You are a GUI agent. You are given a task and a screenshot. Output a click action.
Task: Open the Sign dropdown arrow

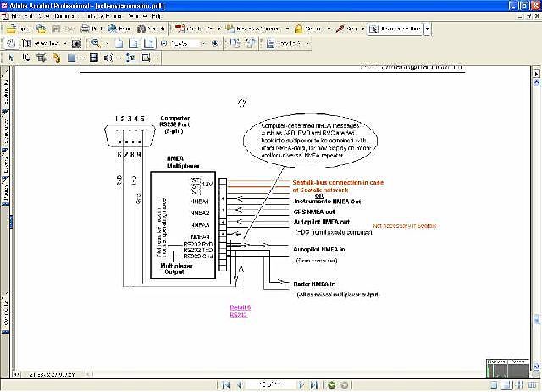(362, 29)
